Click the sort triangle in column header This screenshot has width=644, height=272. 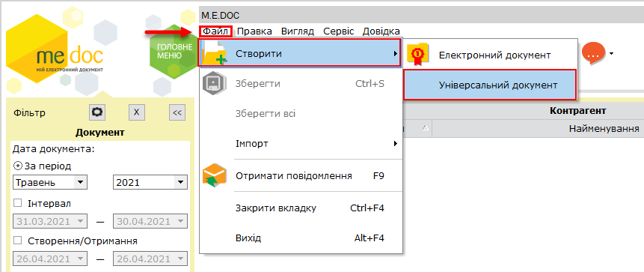pyautogui.click(x=426, y=128)
